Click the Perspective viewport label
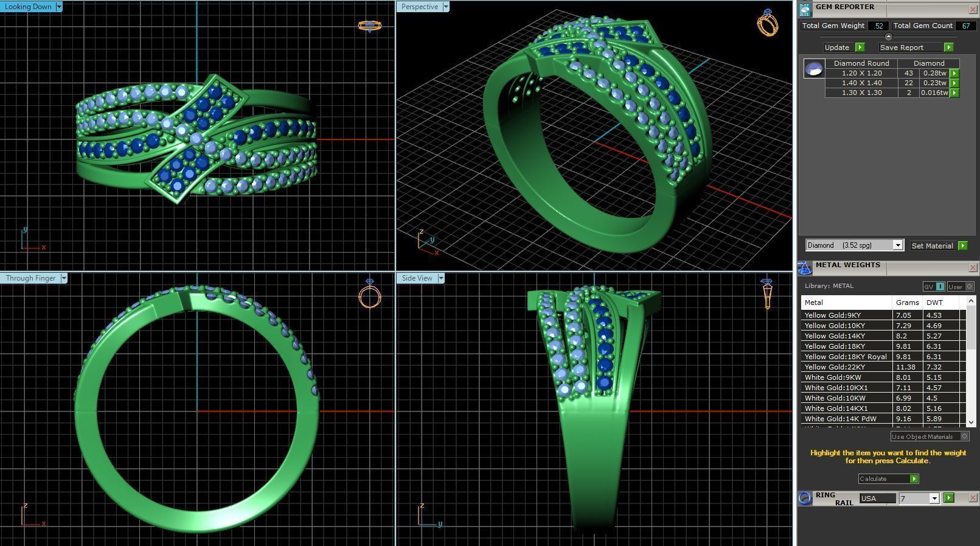 420,7
